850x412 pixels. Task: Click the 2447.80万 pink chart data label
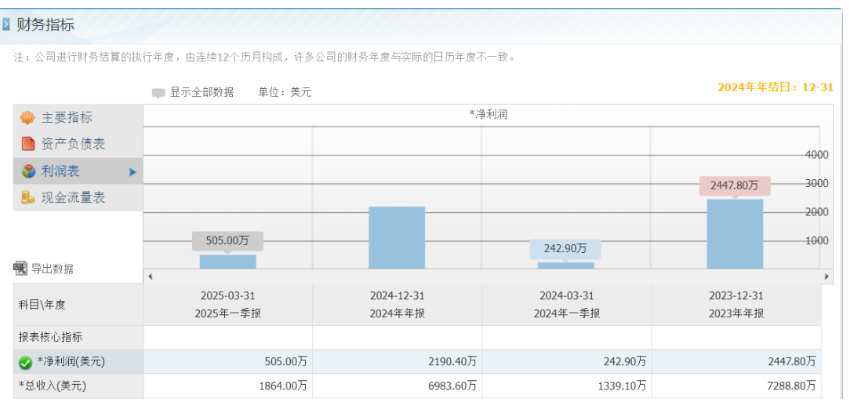pos(735,185)
